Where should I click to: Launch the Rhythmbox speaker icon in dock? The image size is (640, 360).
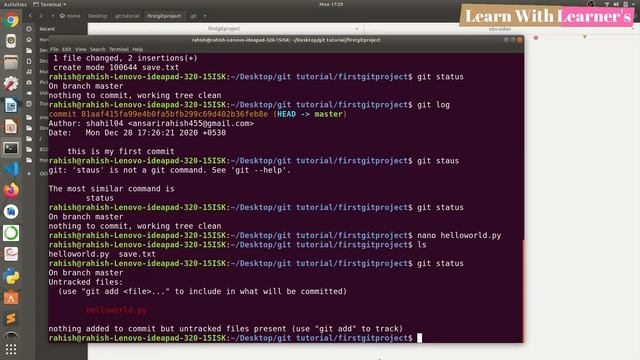click(11, 41)
